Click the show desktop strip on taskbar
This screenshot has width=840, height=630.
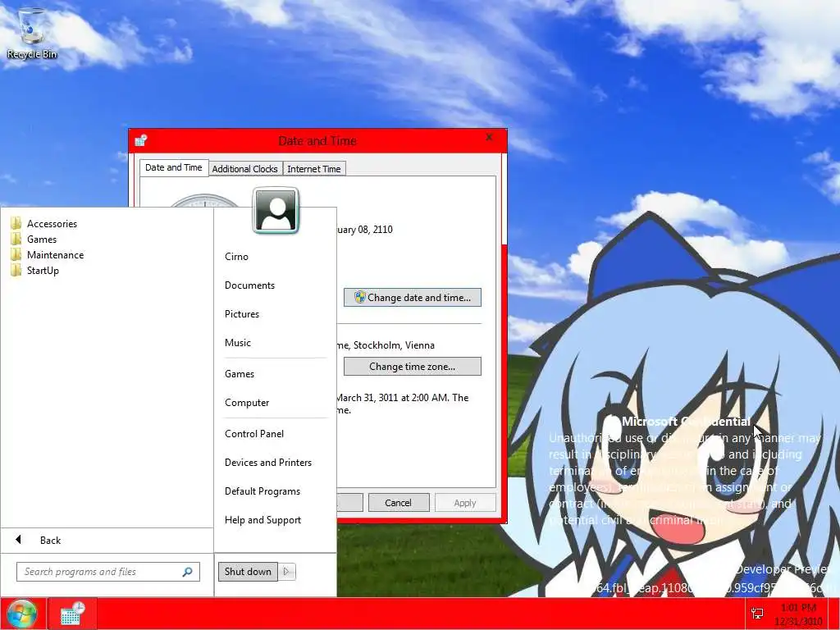[x=834, y=614]
